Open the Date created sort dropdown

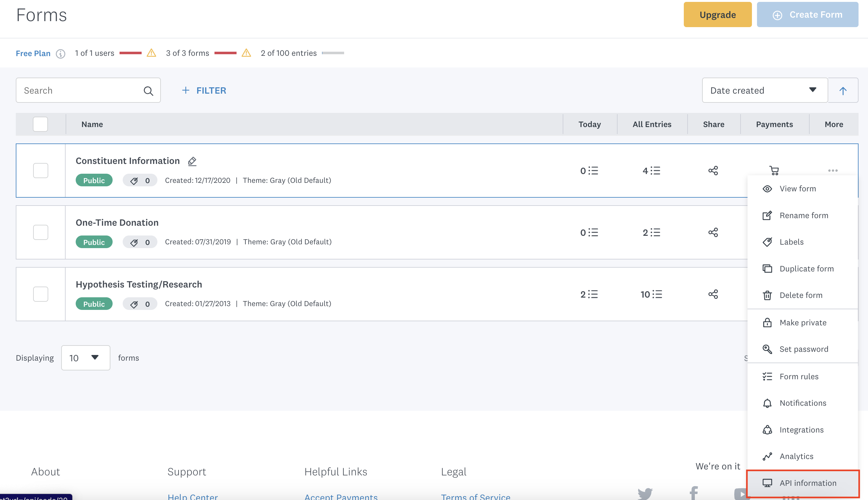coord(764,91)
